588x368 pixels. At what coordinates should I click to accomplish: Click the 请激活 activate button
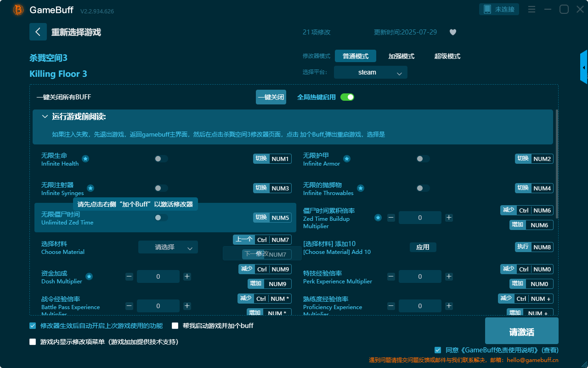point(522,331)
